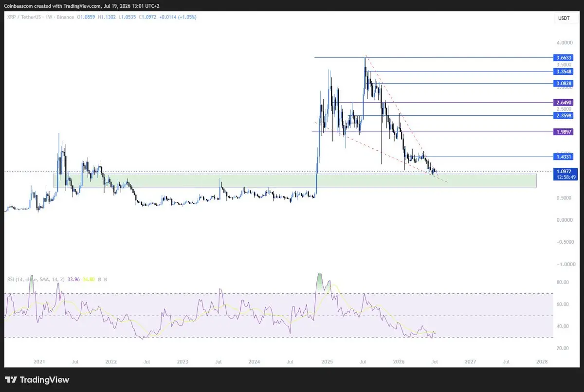Select the 3.3548 price level label
584x392 pixels.
coord(564,71)
